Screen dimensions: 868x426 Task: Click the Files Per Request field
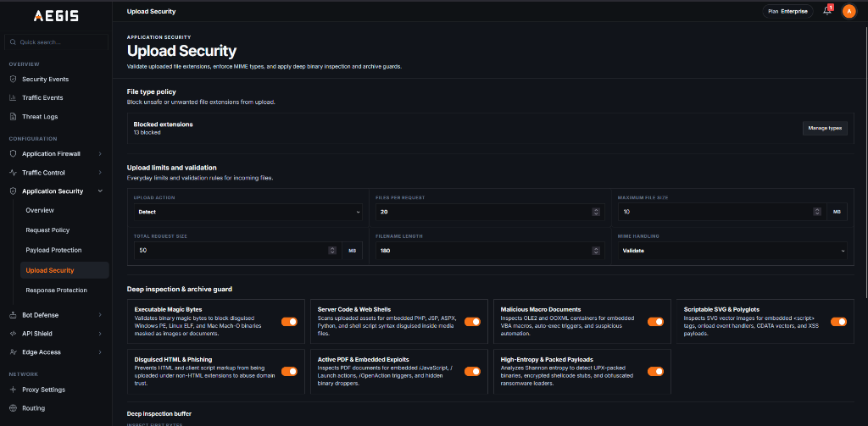490,212
